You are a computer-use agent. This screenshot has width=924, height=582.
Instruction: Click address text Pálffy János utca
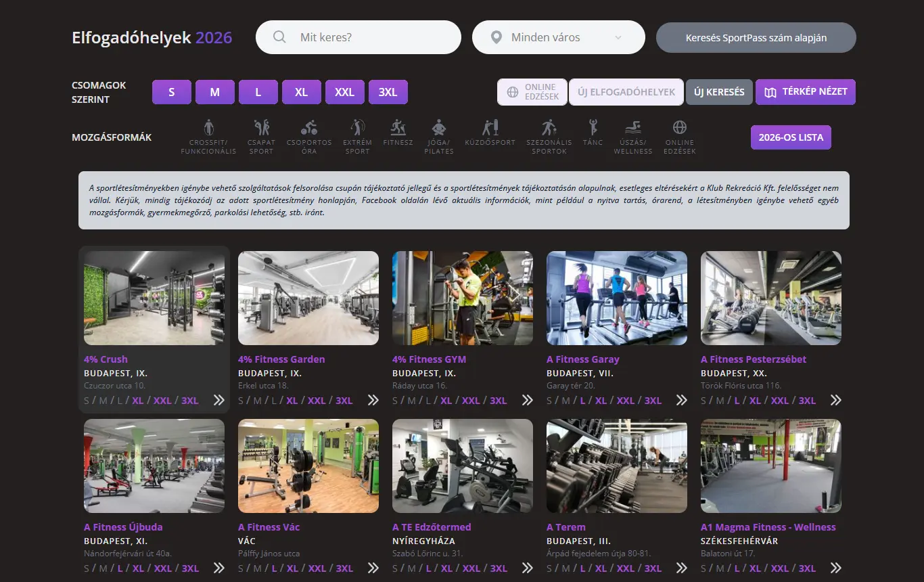pos(269,554)
